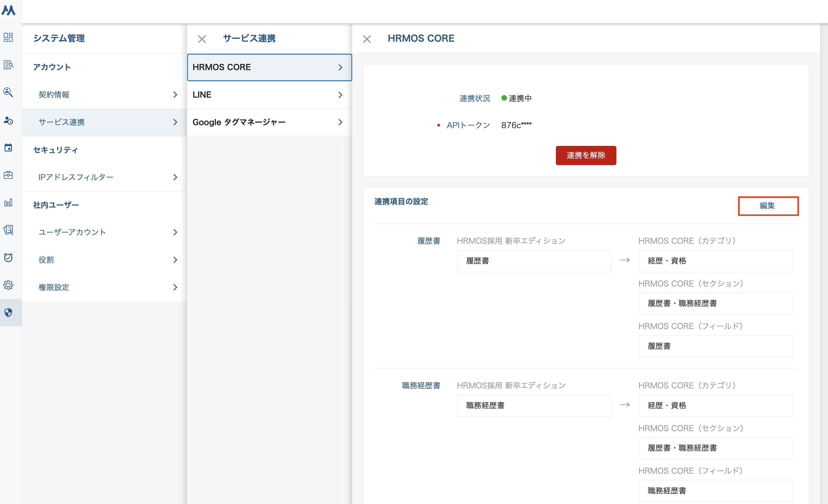Open the dashboard grid icon
828x504 pixels.
coord(8,37)
